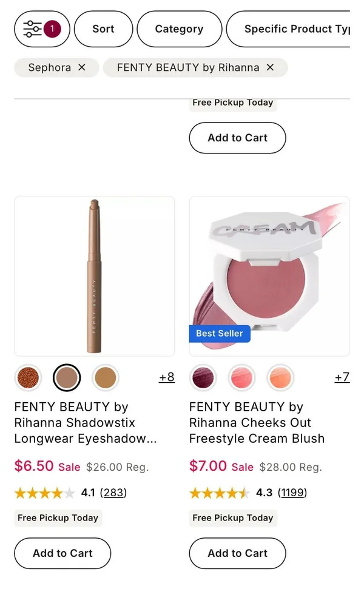
Task: Show 8 more Shadowstix shades
Action: click(166, 377)
